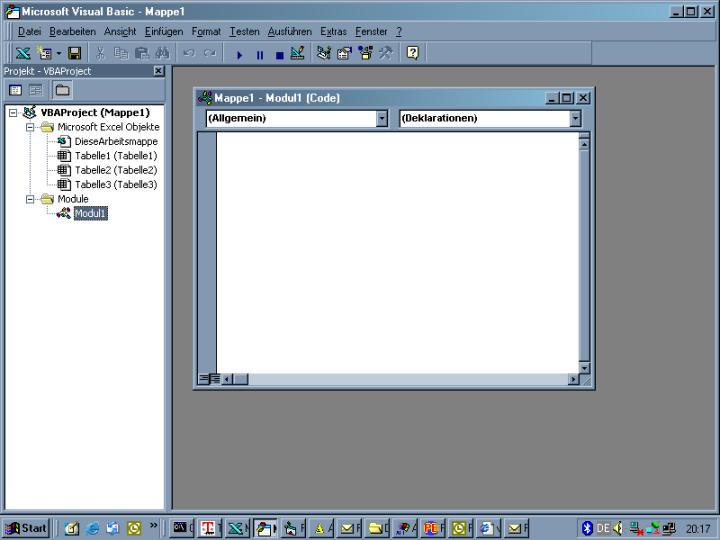Click the Save (floppy disk) icon
This screenshot has height=540, width=720.
[x=74, y=54]
